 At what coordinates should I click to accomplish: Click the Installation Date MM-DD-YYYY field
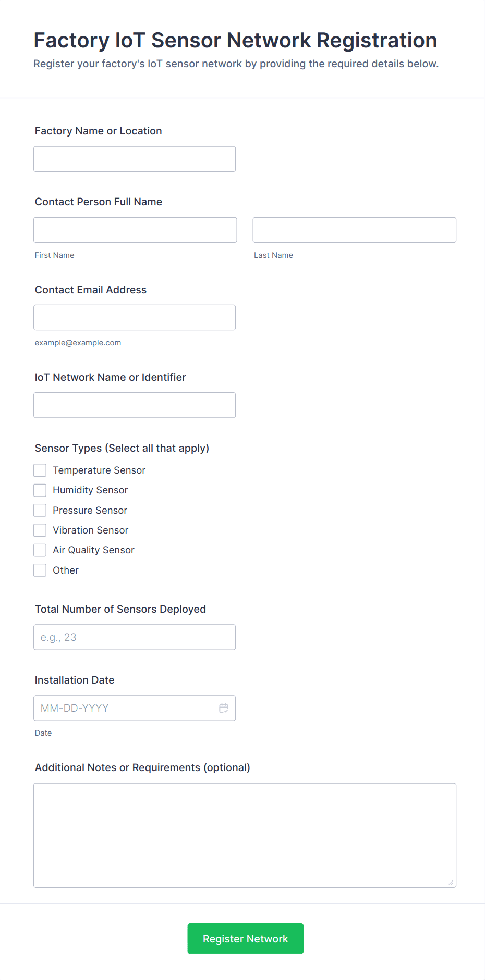pyautogui.click(x=125, y=708)
